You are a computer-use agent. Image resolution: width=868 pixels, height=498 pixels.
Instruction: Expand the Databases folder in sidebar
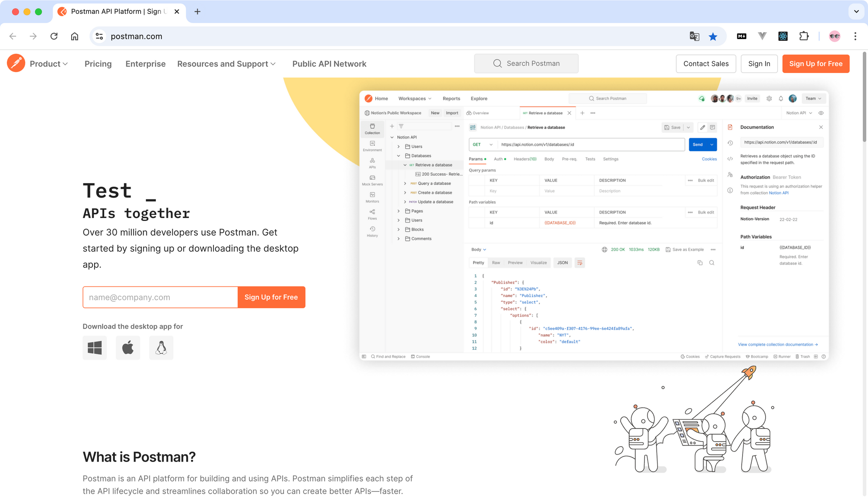coord(398,156)
